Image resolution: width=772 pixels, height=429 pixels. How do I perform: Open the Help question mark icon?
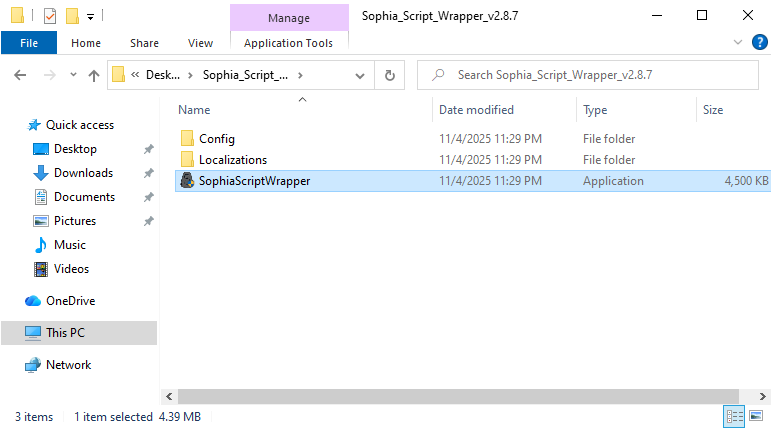pyautogui.click(x=759, y=42)
